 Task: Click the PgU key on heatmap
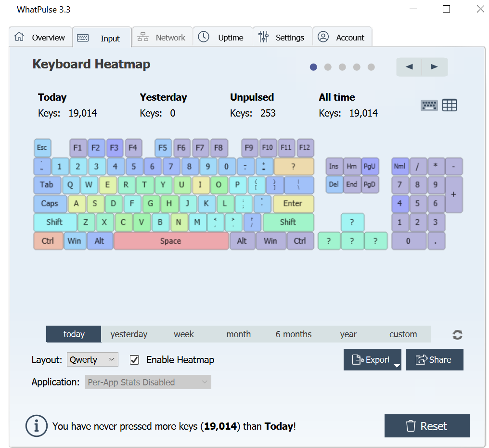click(x=370, y=166)
